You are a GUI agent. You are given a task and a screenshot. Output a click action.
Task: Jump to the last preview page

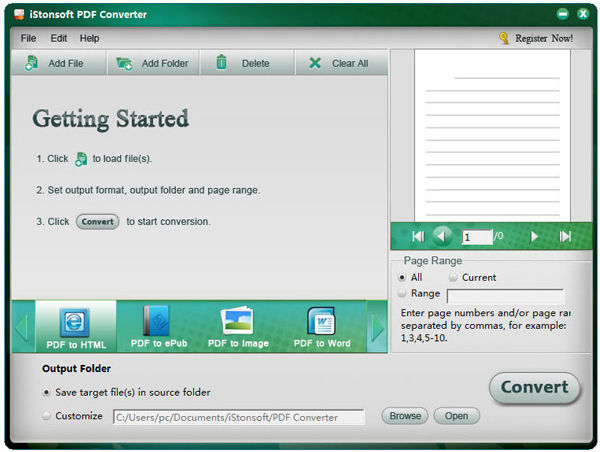(x=565, y=237)
